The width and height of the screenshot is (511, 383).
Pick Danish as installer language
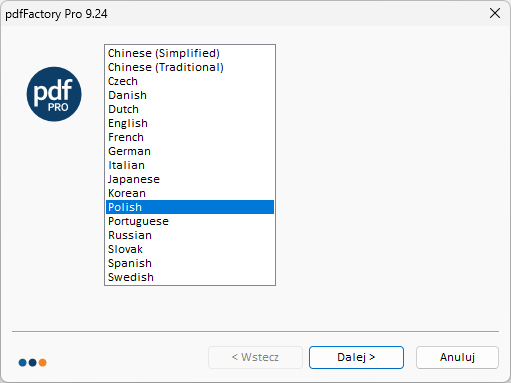click(190, 95)
